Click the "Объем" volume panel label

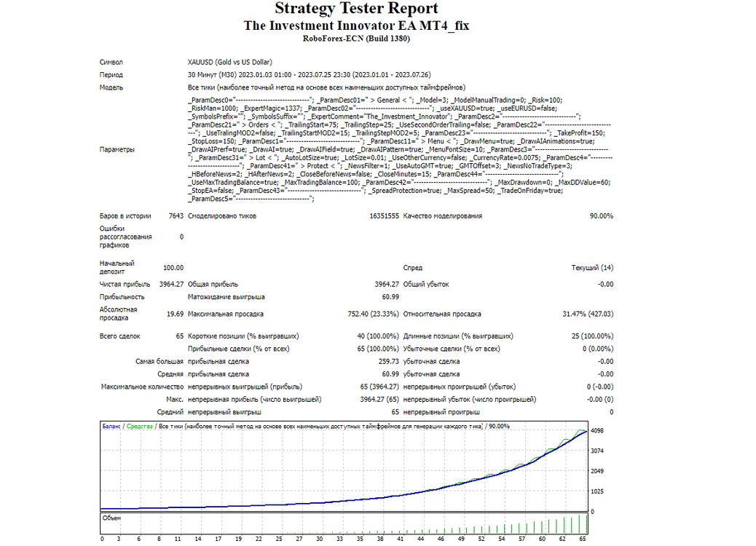[x=112, y=518]
